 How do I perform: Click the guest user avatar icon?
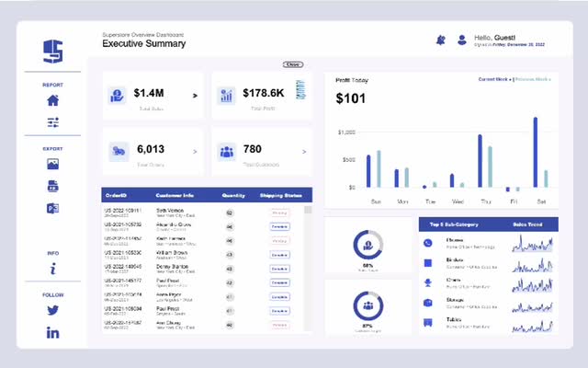click(x=462, y=40)
